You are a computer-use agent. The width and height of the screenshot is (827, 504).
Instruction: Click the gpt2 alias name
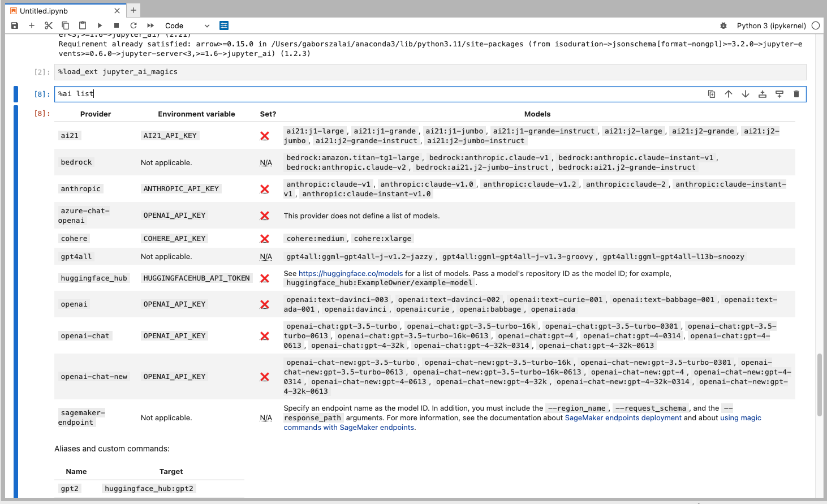tap(70, 489)
